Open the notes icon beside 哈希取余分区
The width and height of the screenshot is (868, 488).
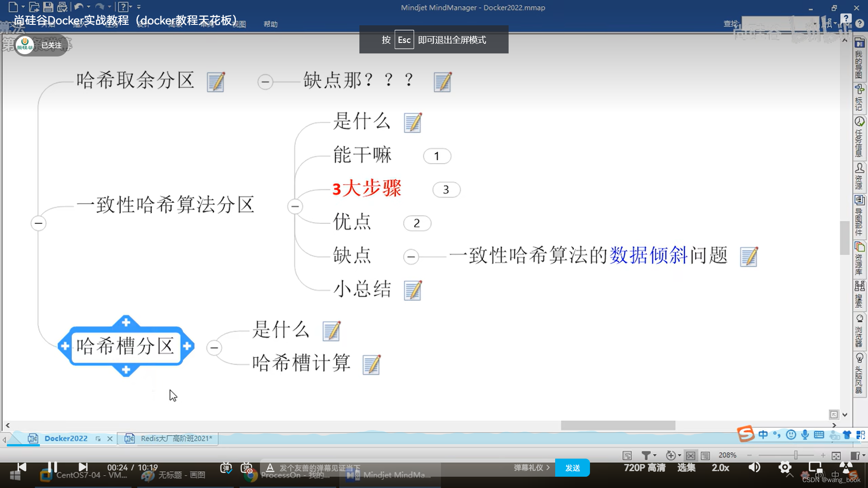tap(216, 82)
